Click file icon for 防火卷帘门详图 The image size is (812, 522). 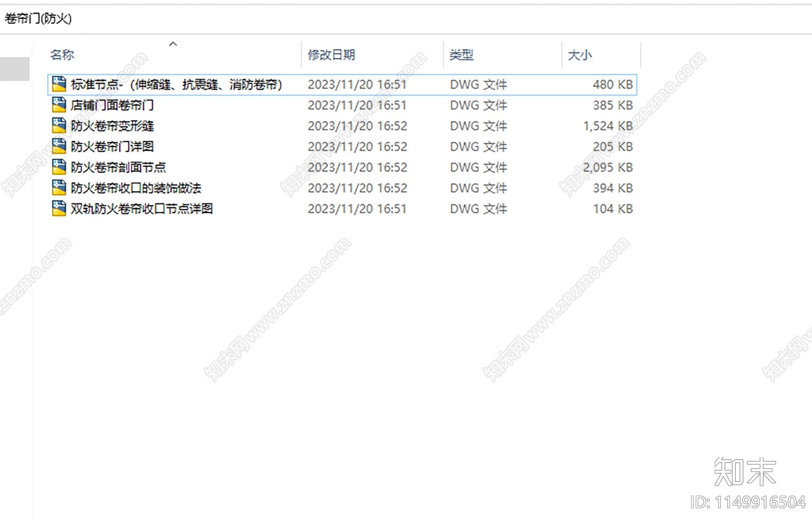[59, 146]
